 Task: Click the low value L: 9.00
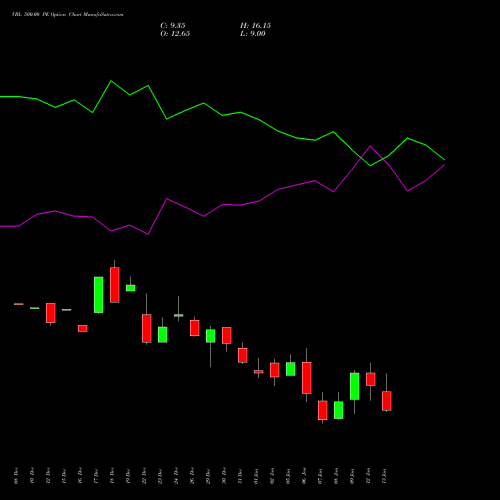253,34
